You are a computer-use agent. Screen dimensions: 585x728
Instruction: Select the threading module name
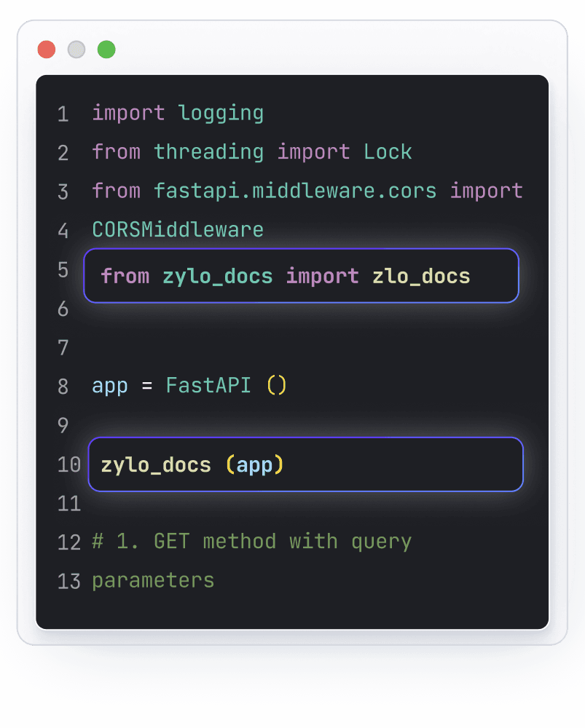coord(208,151)
